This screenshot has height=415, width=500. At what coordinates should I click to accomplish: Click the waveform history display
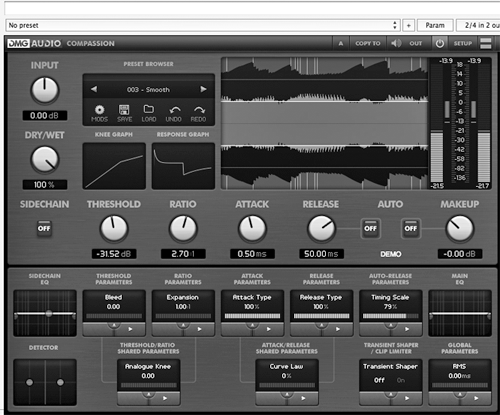[x=324, y=123]
